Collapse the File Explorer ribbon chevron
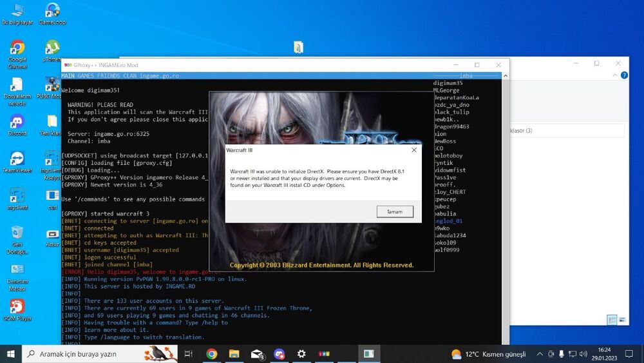Viewport: 644px width, 363px height. [614, 75]
